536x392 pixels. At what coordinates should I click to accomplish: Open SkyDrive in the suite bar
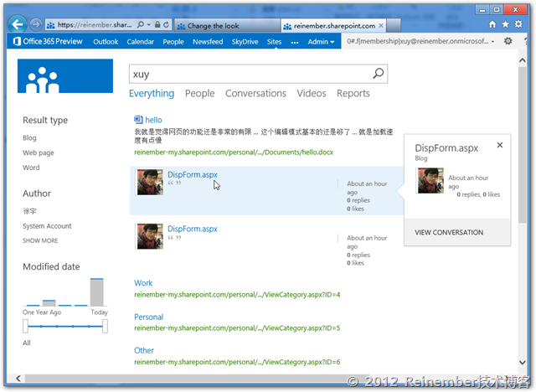(x=245, y=42)
